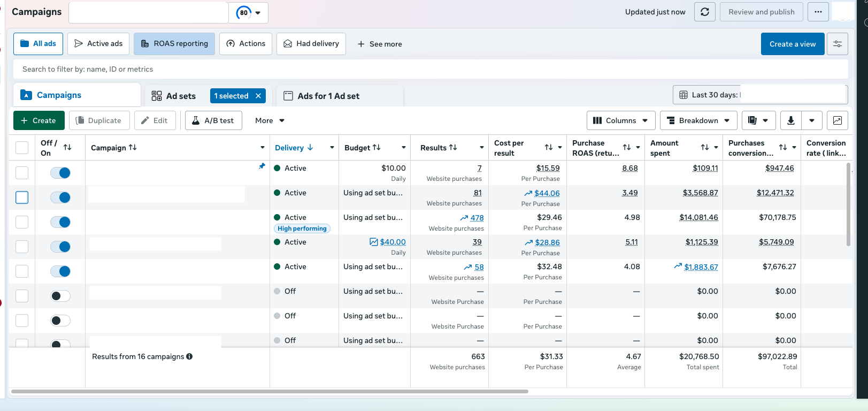Open the Delivery column header dropdown
868x411 pixels.
click(332, 148)
